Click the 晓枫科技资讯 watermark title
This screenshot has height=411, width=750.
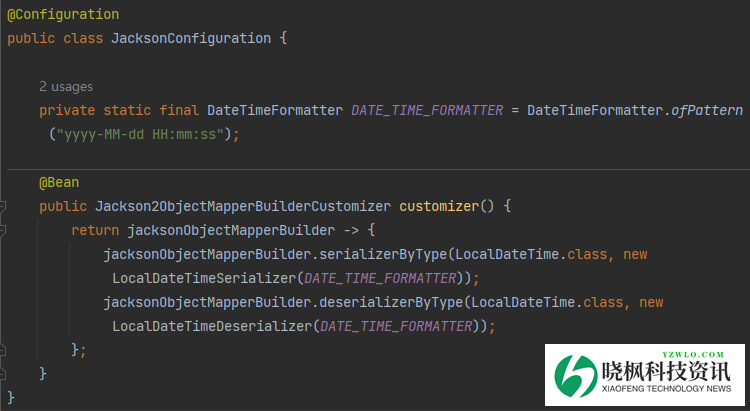[673, 372]
